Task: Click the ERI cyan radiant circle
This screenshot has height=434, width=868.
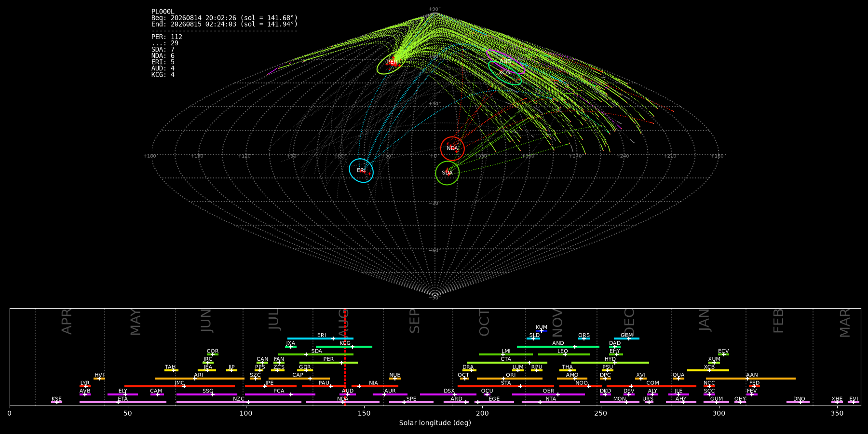Action: click(361, 171)
